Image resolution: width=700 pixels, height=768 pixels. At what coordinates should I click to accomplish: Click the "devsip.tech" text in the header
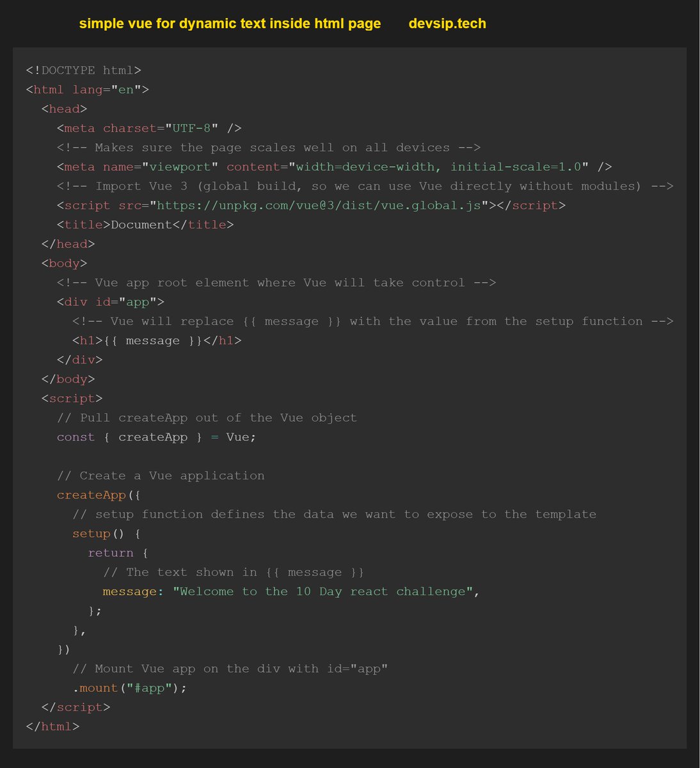pyautogui.click(x=447, y=24)
